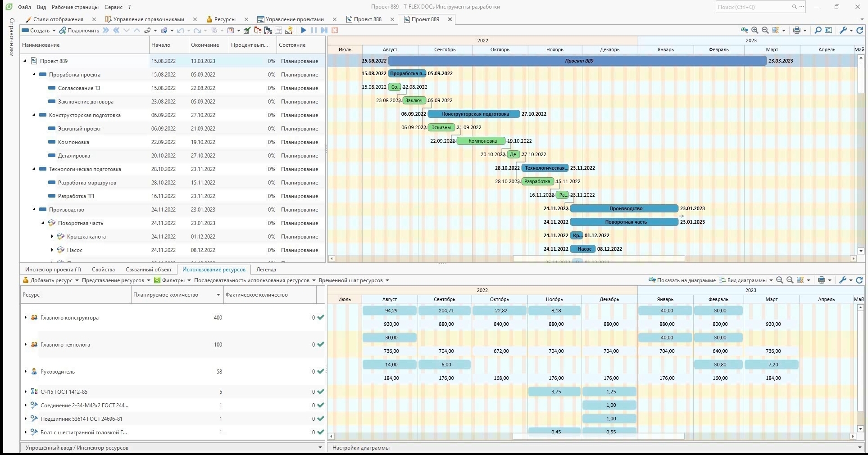Click the calendar icon in top toolbar
Image resolution: width=868 pixels, height=455 pixels.
[231, 31]
